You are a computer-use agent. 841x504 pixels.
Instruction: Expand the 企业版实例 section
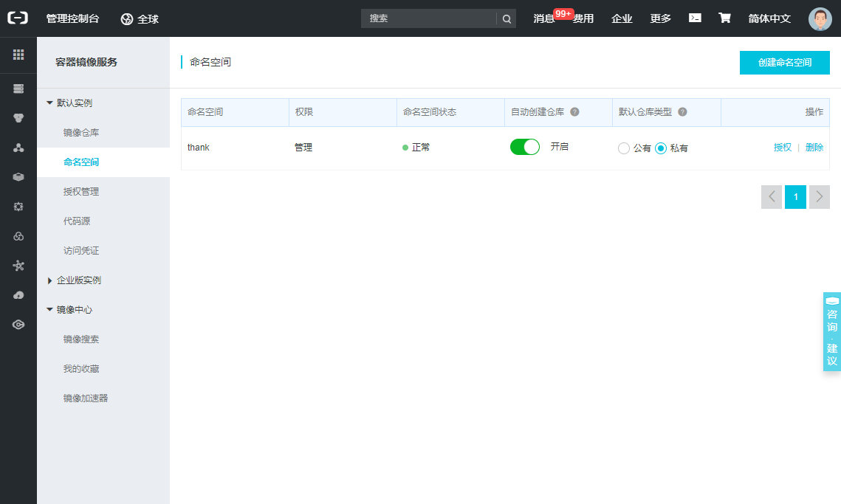coord(50,280)
